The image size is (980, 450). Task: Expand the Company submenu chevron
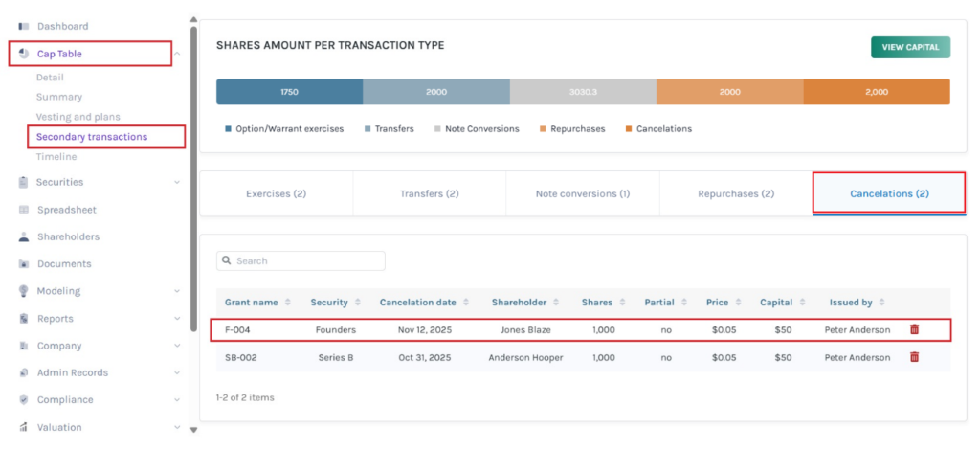point(177,346)
